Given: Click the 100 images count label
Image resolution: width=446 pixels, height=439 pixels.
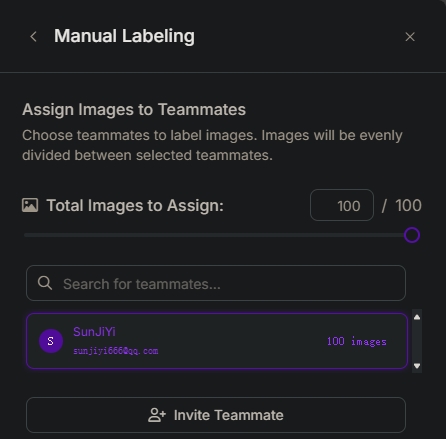Looking at the screenshot, I should 356,341.
